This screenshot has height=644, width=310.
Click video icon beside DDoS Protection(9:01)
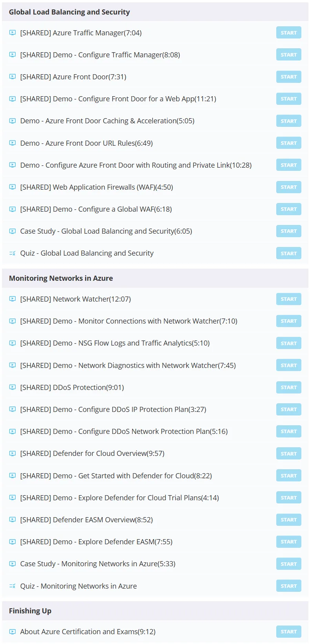point(13,387)
